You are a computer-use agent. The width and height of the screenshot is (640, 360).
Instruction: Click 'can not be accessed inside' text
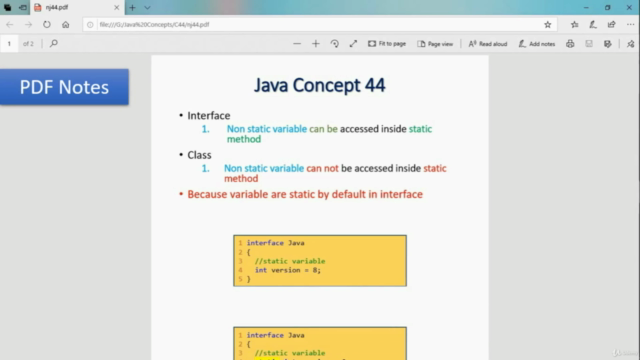[x=363, y=168]
